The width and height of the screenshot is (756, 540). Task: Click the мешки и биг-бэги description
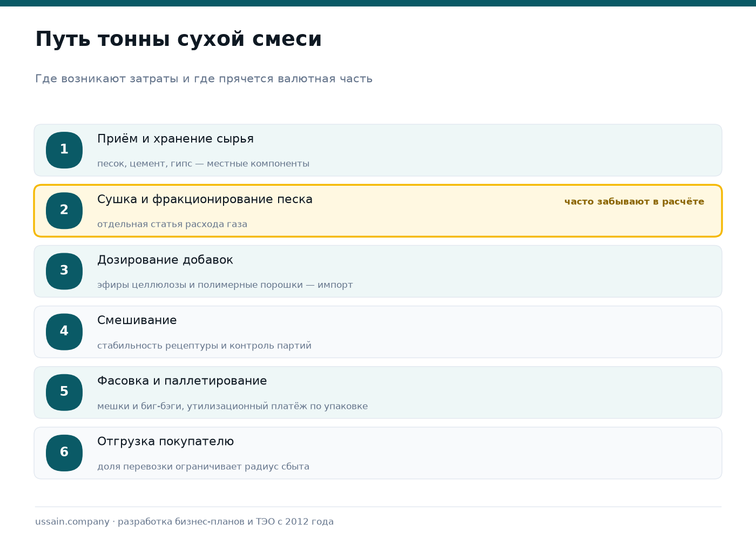click(233, 406)
